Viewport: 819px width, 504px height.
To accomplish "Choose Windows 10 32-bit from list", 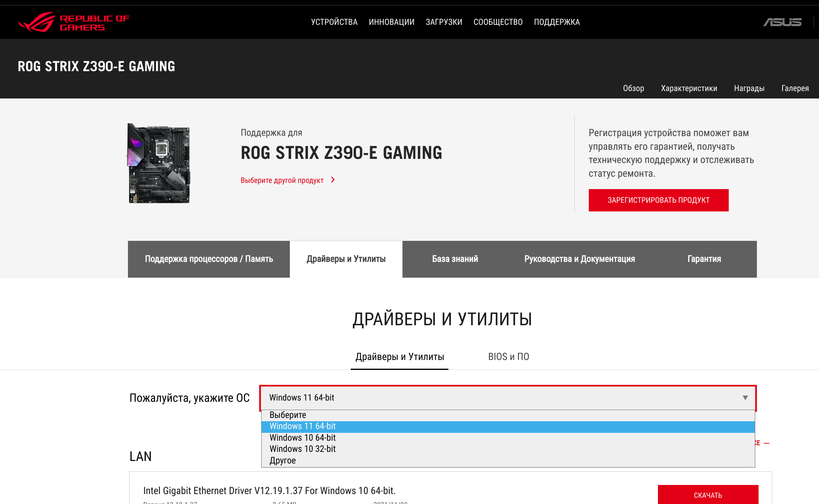I will (x=303, y=449).
